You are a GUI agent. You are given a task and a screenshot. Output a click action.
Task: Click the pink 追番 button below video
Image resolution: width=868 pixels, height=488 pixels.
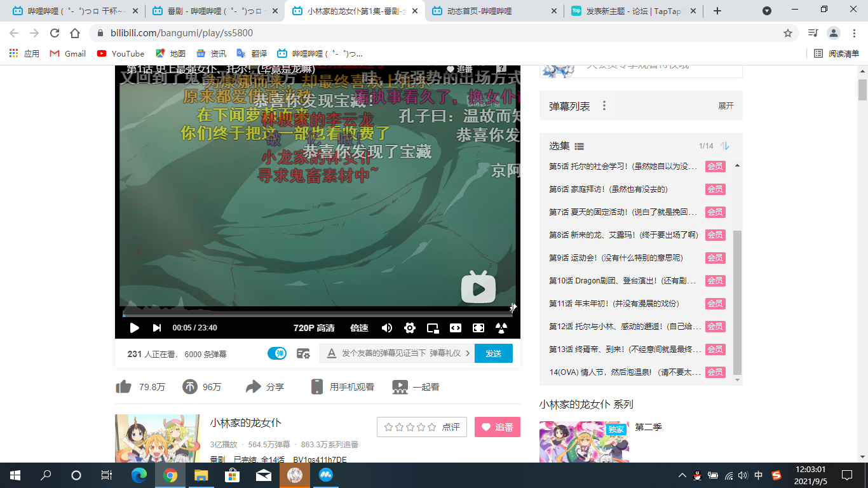(x=498, y=427)
